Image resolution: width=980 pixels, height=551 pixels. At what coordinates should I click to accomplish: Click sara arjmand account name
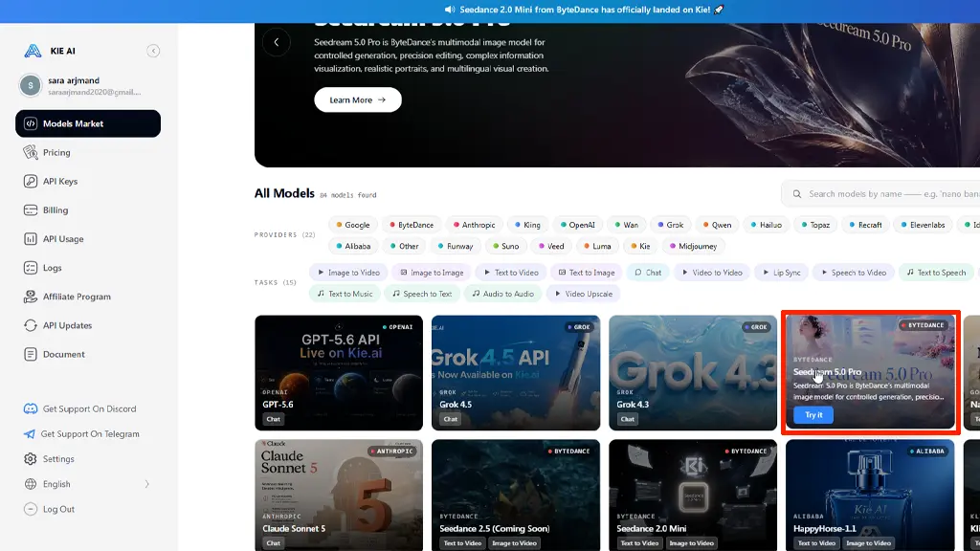(74, 80)
